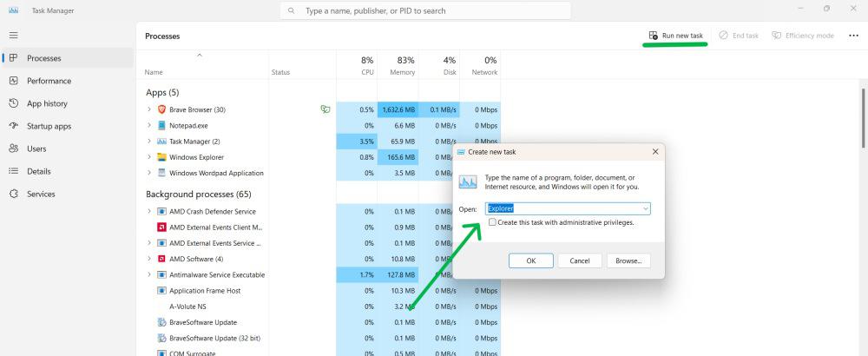Click the AMD Software icon

pos(161,259)
